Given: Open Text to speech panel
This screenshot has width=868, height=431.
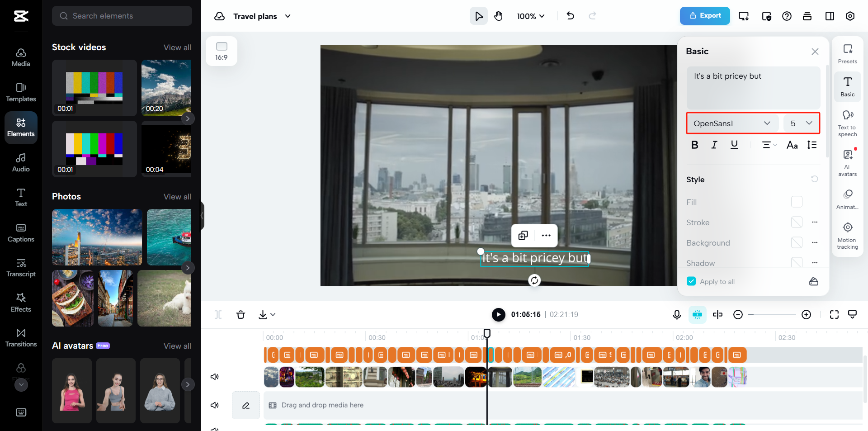Looking at the screenshot, I should tap(848, 123).
